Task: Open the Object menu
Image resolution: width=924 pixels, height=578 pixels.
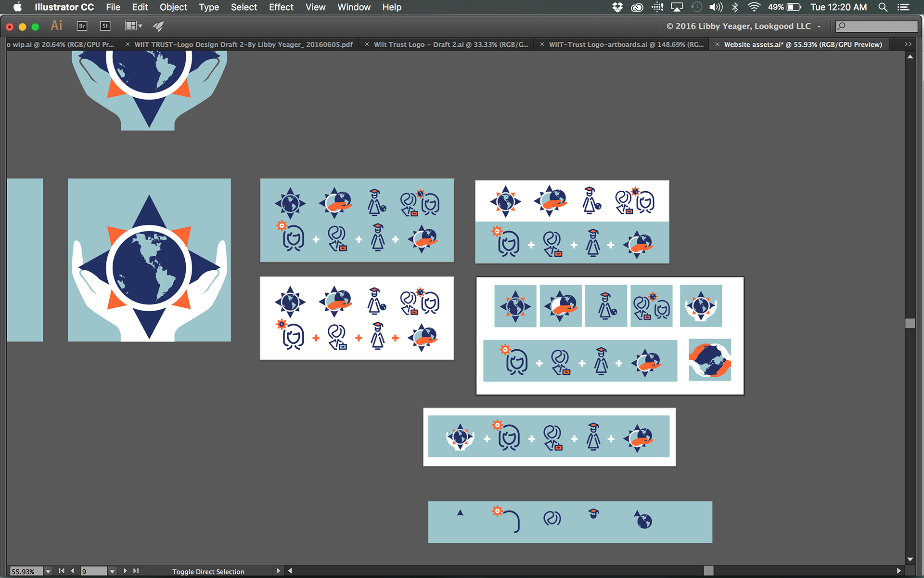Action: (173, 7)
